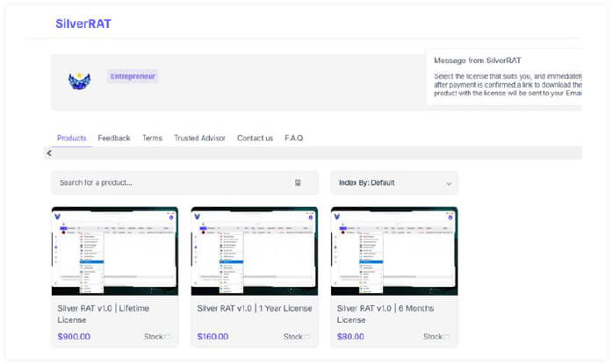Click the $900.00 price
Screen dimensions: 612x364
[74, 336]
